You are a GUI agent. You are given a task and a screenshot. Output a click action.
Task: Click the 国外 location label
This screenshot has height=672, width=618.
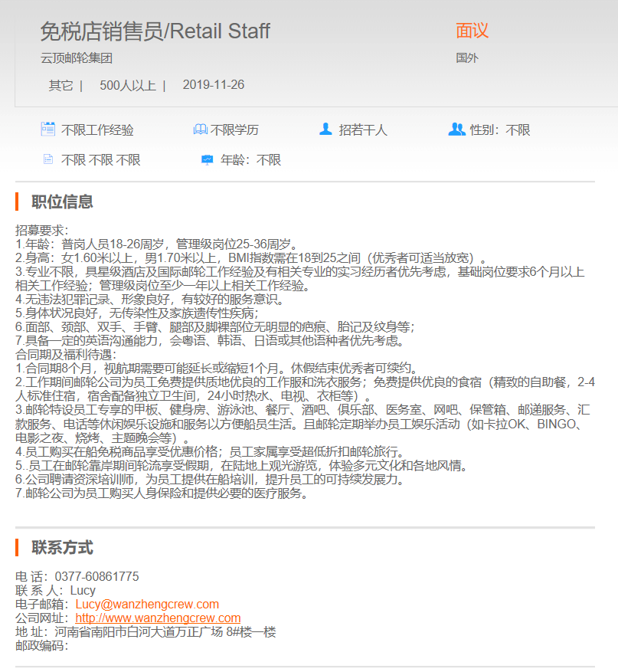click(x=467, y=58)
